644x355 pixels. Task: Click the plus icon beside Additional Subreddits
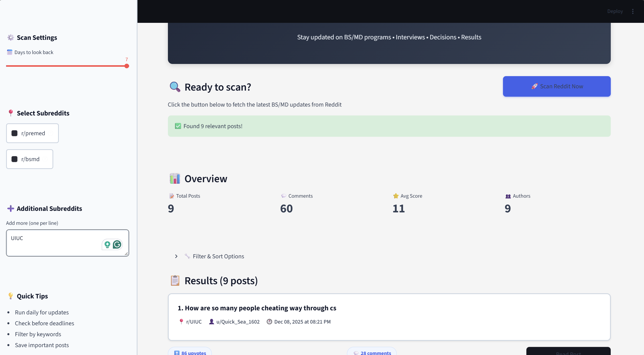[10, 208]
